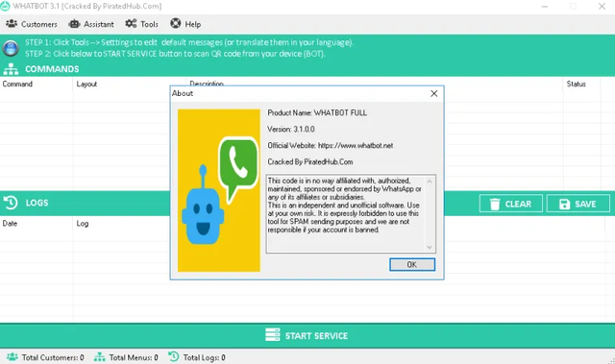
Task: Click the STEP 1 instruction text
Action: [x=189, y=42]
